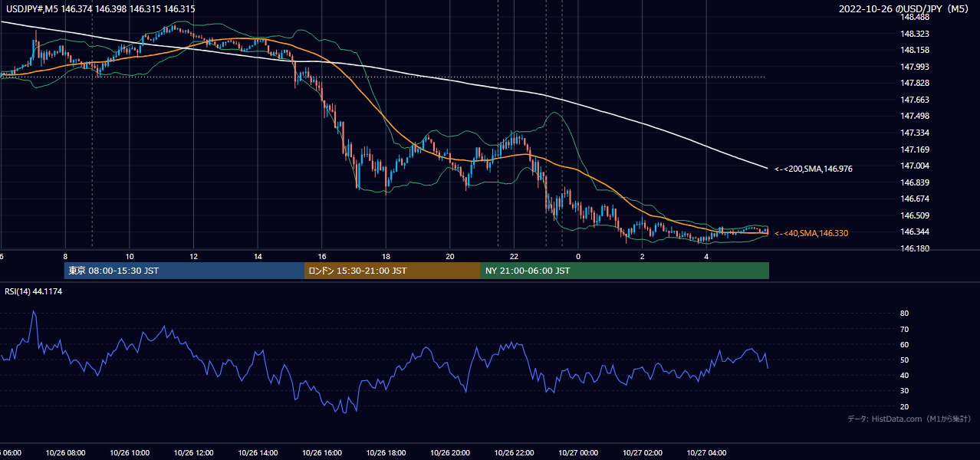Viewport: 980px width, 460px height.
Task: Click the RSI axis level 60
Action: click(x=905, y=344)
